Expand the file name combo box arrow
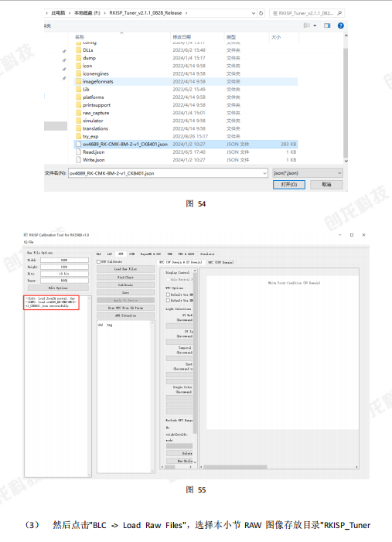Viewport: 392px width, 542px height. click(x=264, y=173)
